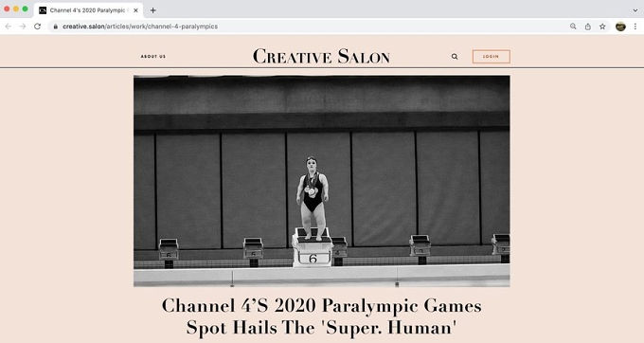644x343 pixels.
Task: Click the LOGIN button
Action: pyautogui.click(x=492, y=57)
